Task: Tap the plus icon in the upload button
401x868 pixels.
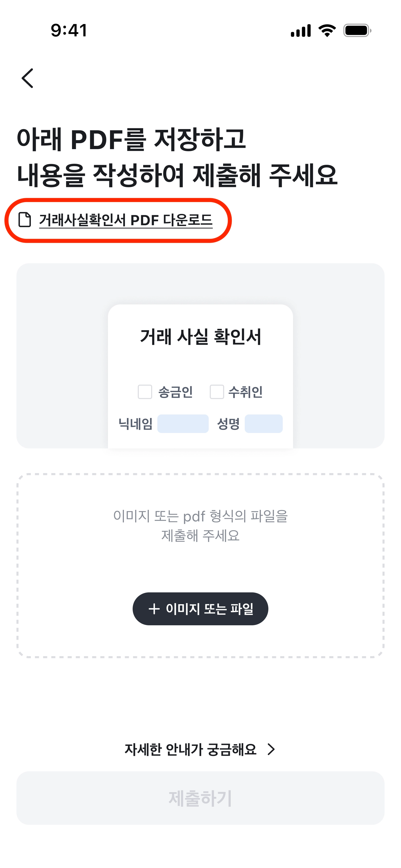Action: pyautogui.click(x=154, y=609)
